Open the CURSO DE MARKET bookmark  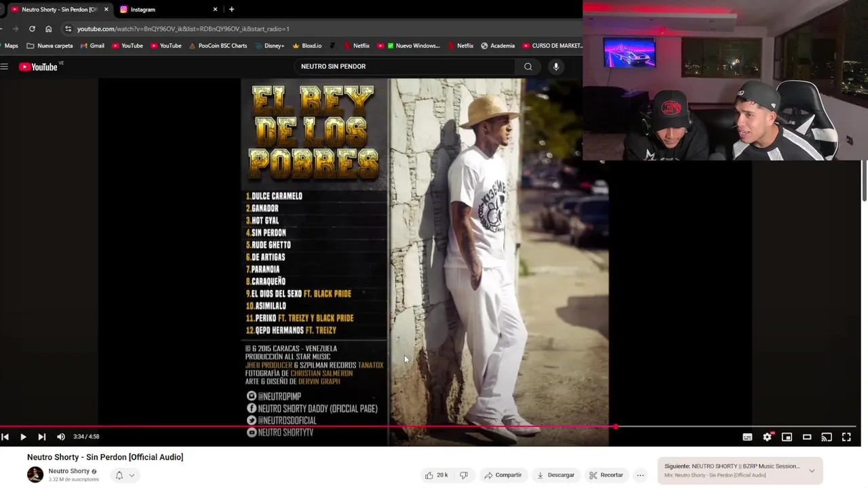click(x=552, y=45)
